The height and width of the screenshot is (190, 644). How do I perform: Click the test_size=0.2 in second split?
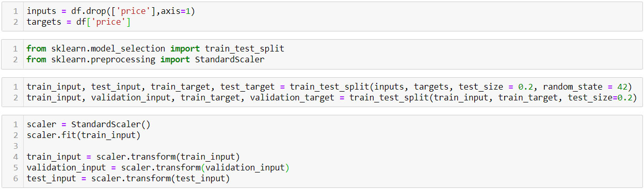click(x=600, y=97)
